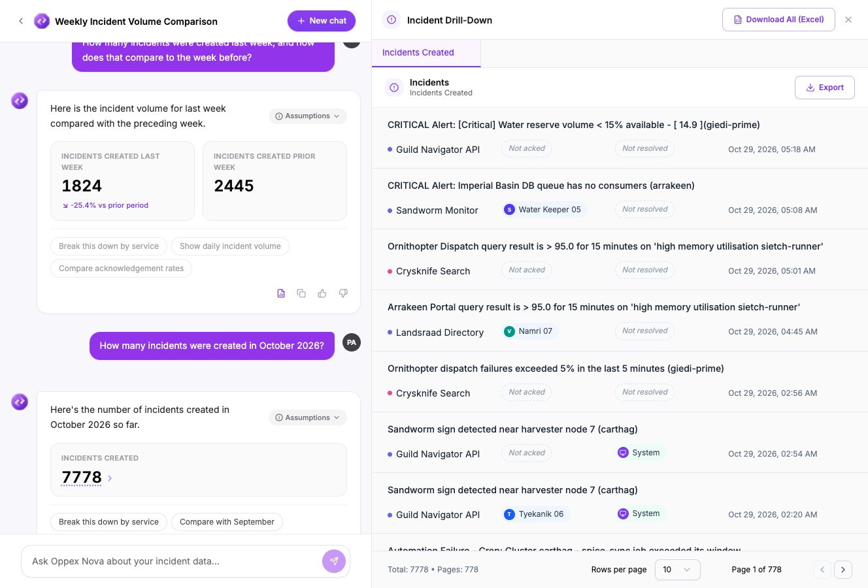Click System badge on the 02:54 AM incident

639,453
